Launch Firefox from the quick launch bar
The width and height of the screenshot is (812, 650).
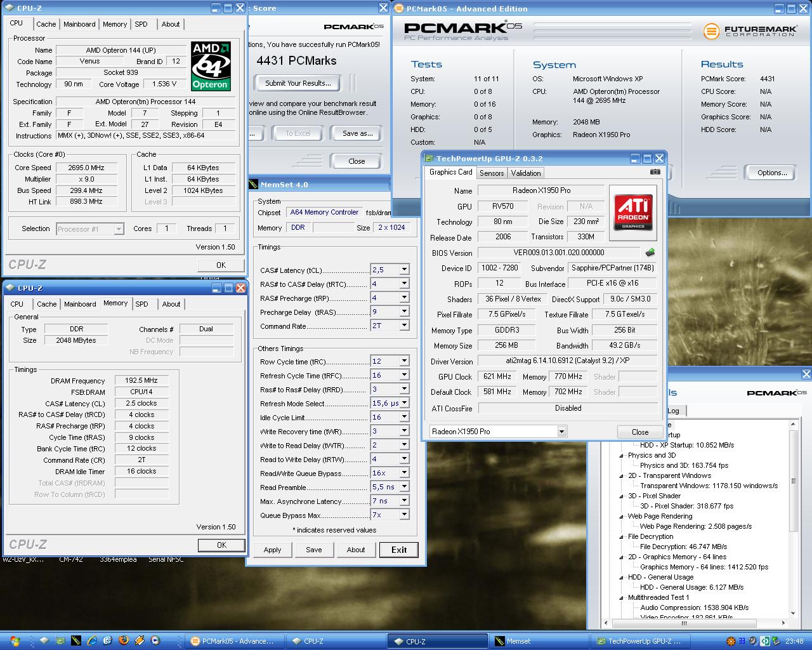pos(124,640)
